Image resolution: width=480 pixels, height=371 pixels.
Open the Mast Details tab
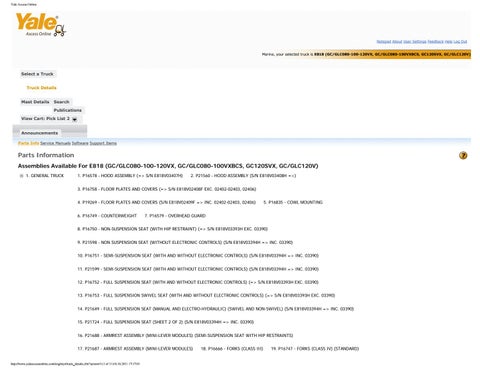[35, 102]
